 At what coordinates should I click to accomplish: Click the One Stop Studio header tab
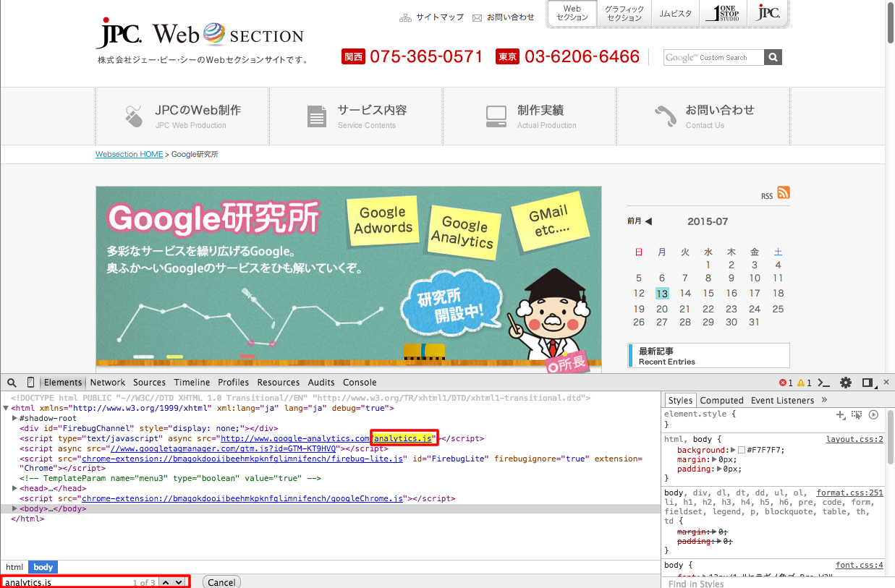pos(724,14)
